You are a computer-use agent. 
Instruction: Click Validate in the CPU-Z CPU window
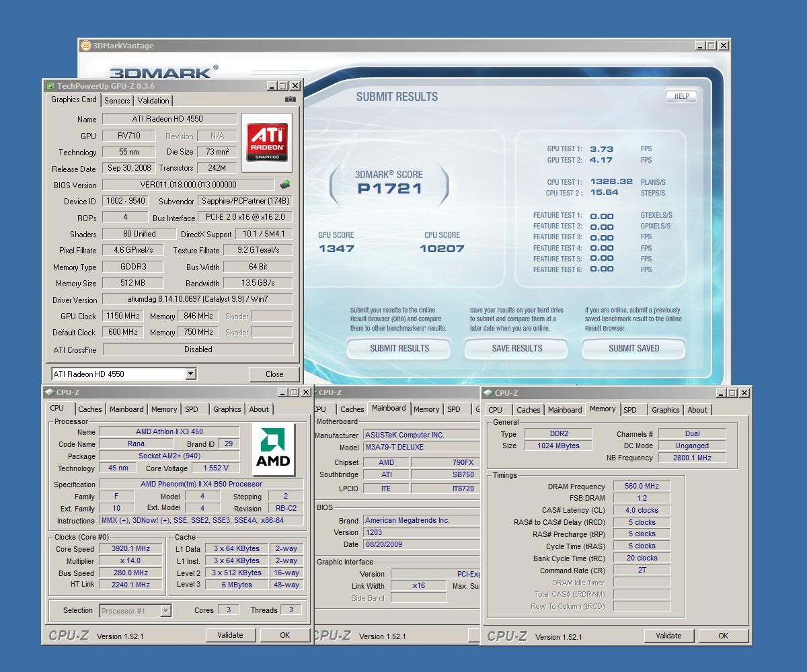click(231, 635)
